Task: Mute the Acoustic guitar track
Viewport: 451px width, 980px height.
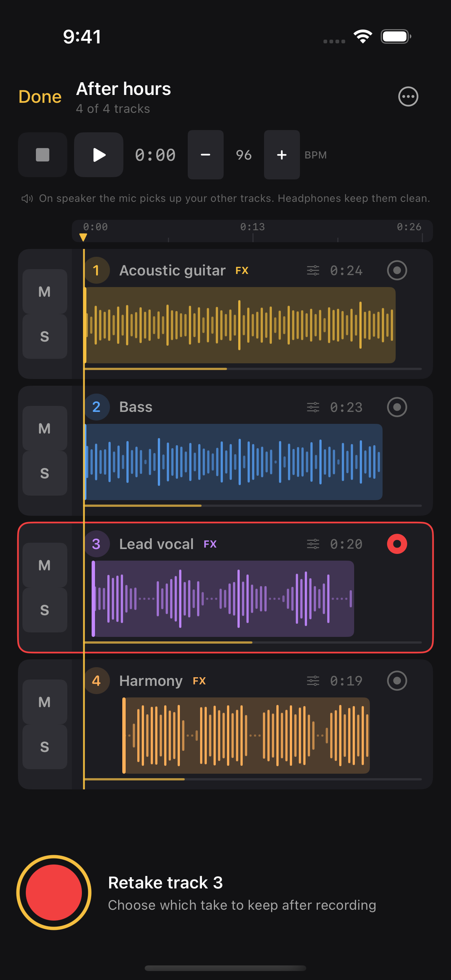Action: pos(45,292)
